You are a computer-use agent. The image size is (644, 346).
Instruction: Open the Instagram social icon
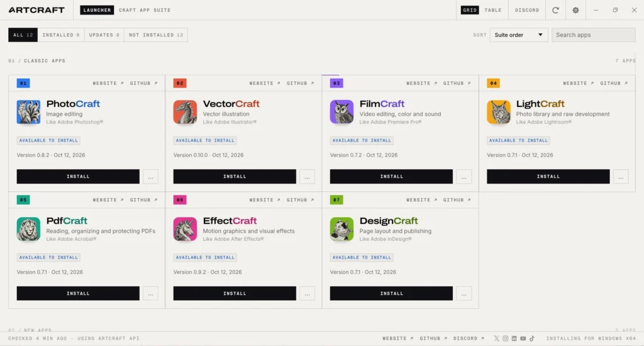(505, 338)
